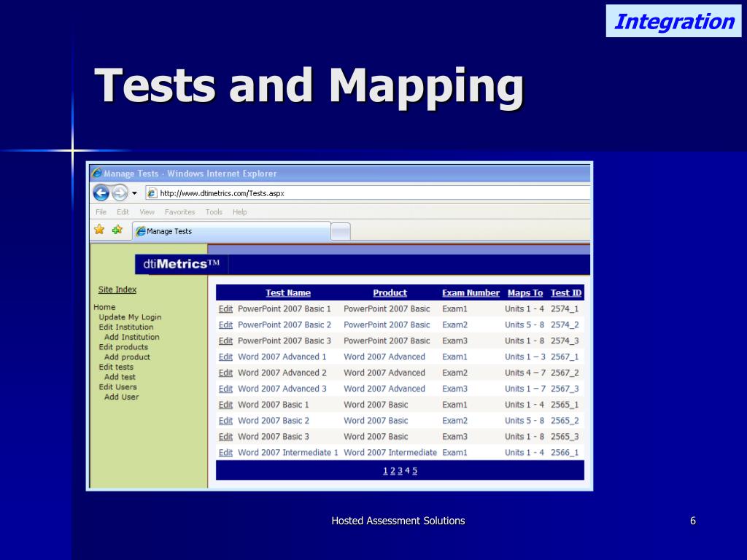Click the Add to Favorites icon
This screenshot has height=560, width=747.
pyautogui.click(x=117, y=230)
